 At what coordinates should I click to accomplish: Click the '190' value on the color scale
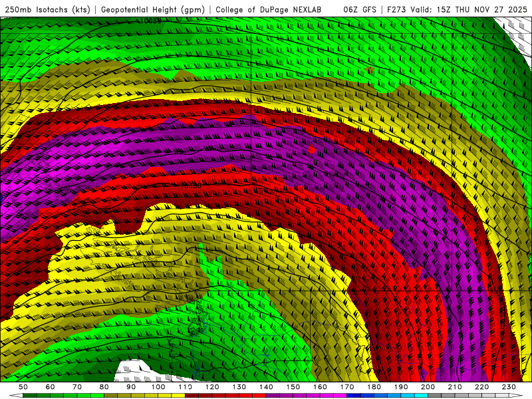pos(401,387)
